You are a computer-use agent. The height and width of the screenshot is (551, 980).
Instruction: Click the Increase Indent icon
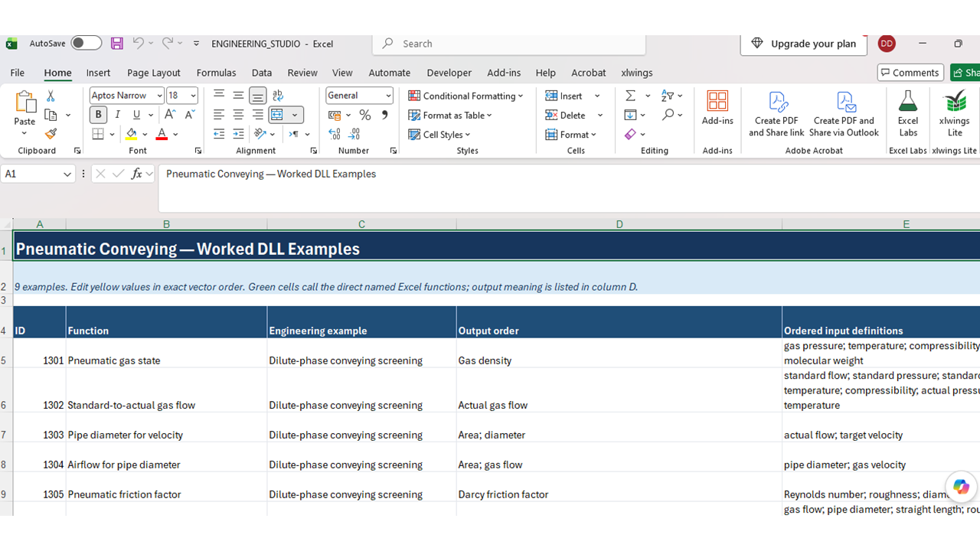click(238, 134)
